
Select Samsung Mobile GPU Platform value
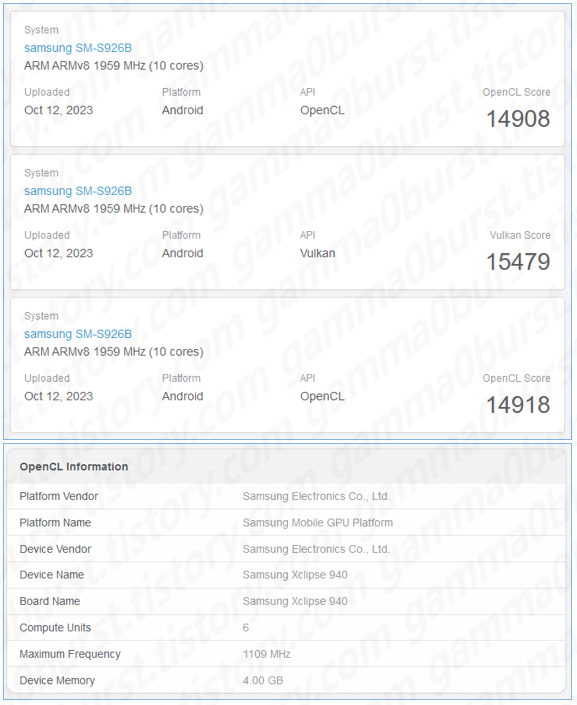coord(318,523)
